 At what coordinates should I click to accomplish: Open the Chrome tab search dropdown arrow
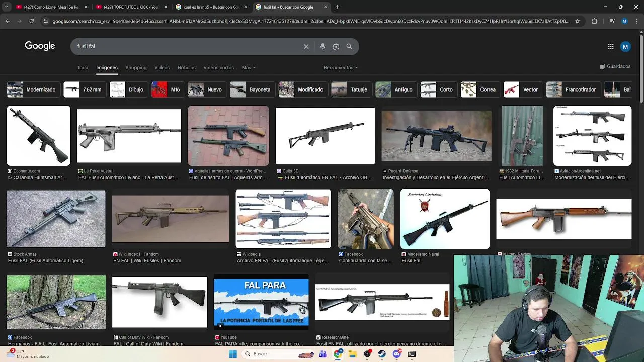pos(7,7)
